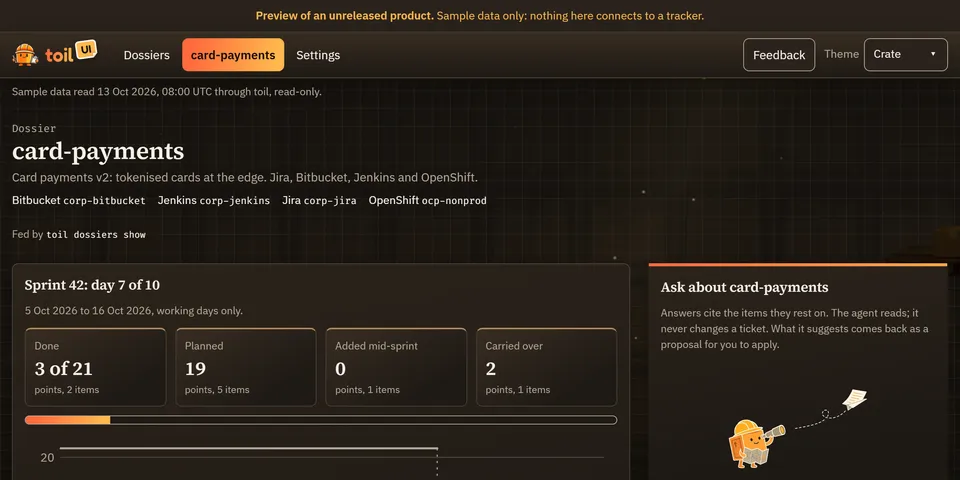
Task: Select the card-payments nav tab
Action: pyautogui.click(x=233, y=55)
